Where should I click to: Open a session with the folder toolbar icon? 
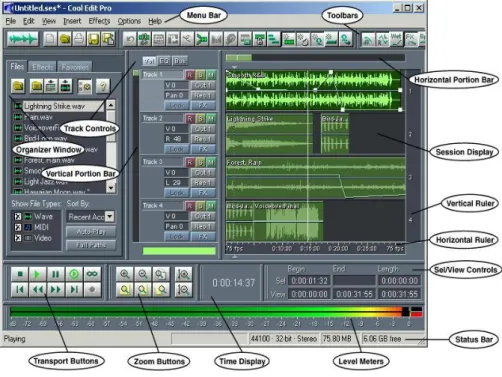pyautogui.click(x=65, y=39)
